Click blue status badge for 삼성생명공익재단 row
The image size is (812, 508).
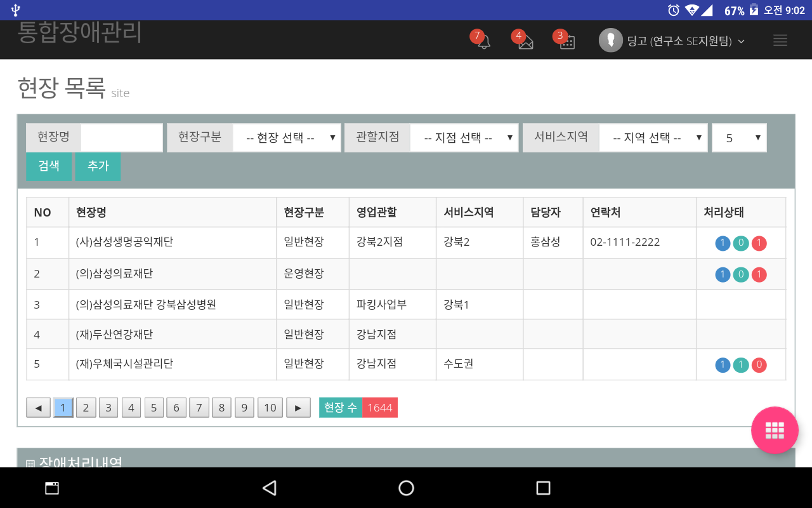click(x=723, y=243)
